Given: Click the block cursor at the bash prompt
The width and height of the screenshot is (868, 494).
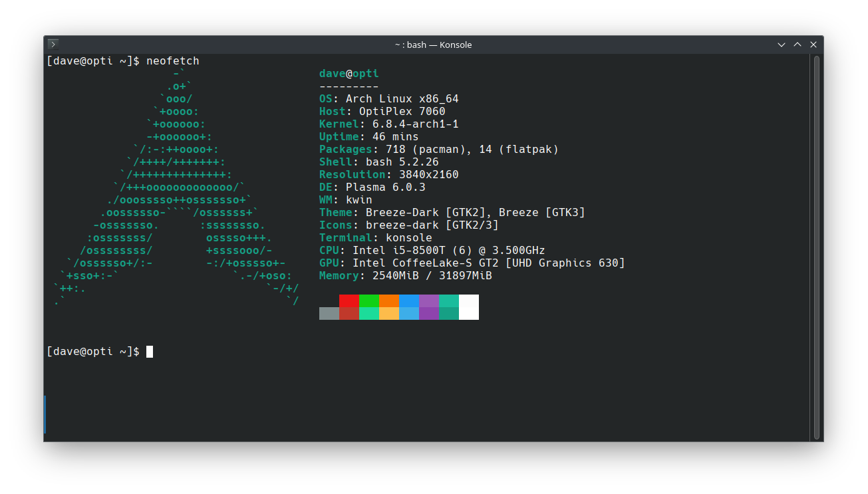Looking at the screenshot, I should (x=150, y=352).
